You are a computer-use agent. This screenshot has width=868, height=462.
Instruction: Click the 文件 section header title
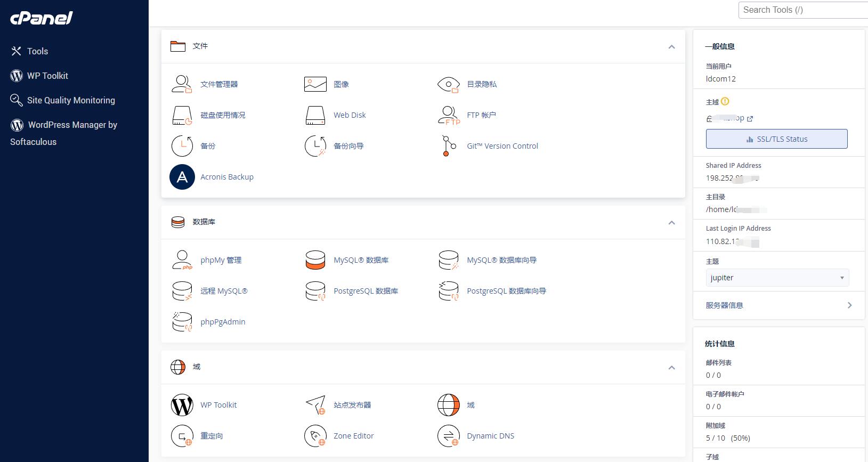200,46
